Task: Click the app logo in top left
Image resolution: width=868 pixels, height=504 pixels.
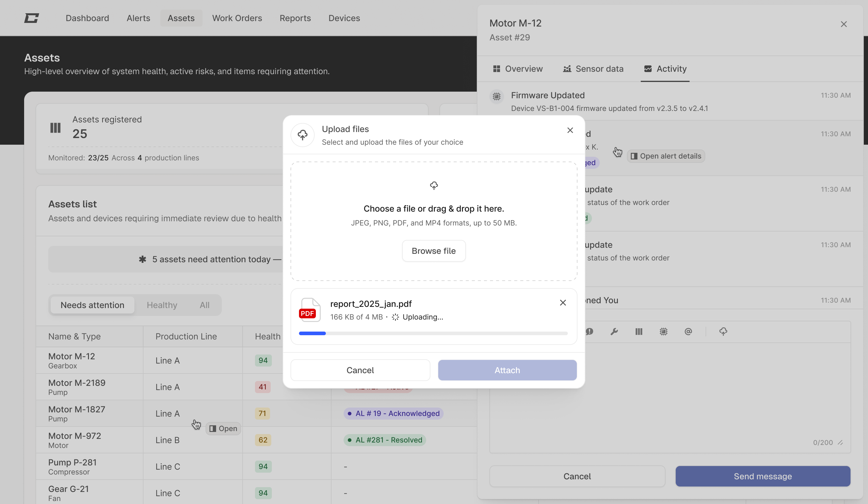Action: tap(31, 18)
